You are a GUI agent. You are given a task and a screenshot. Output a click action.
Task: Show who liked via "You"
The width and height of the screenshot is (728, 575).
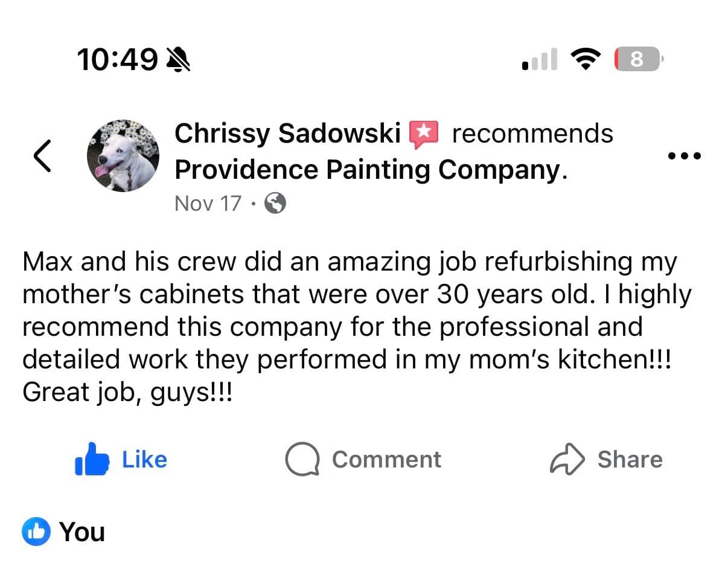82,532
